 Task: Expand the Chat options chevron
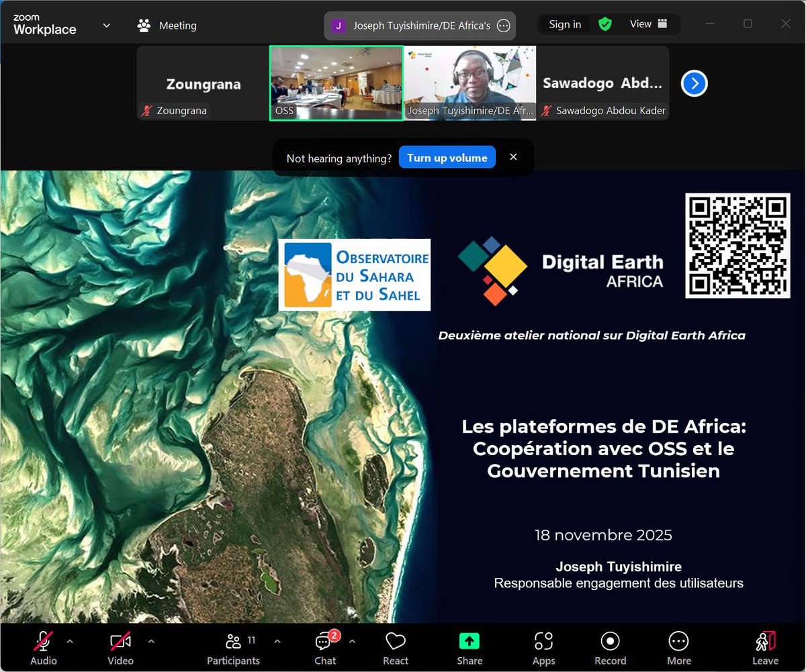click(352, 641)
